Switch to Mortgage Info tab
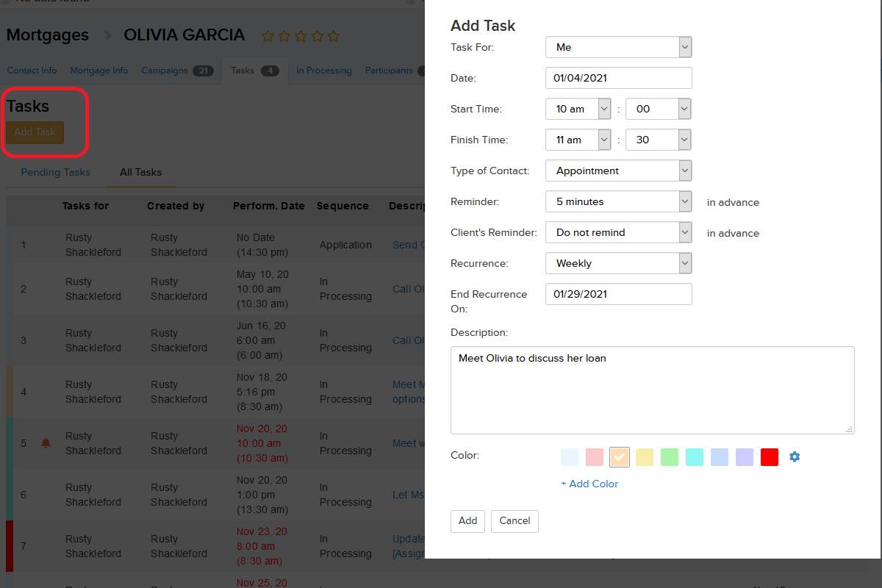The width and height of the screenshot is (882, 588). (99, 71)
